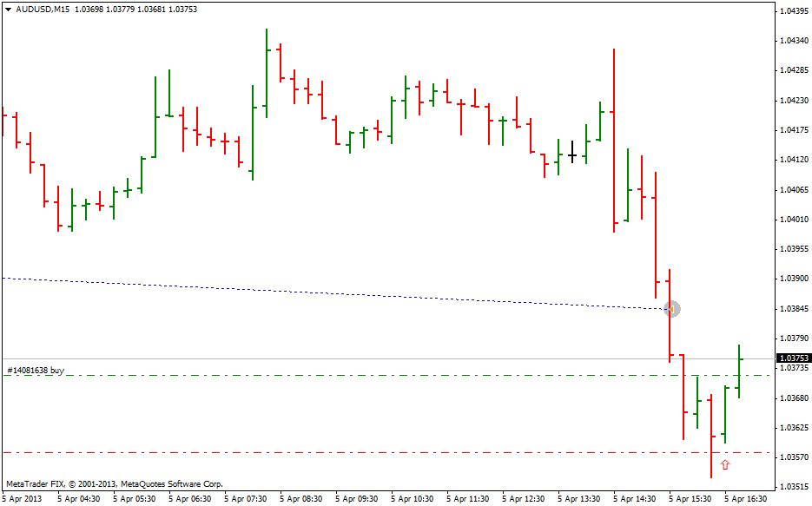Image resolution: width=812 pixels, height=506 pixels.
Task: Click the 5 Apr 14:30 time label
Action: [635, 499]
